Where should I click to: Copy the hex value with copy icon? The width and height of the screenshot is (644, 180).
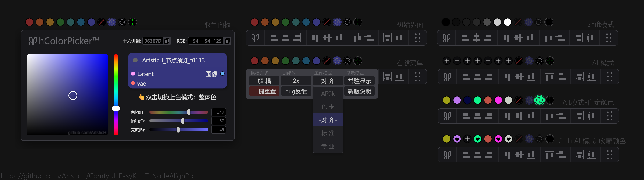[167, 41]
